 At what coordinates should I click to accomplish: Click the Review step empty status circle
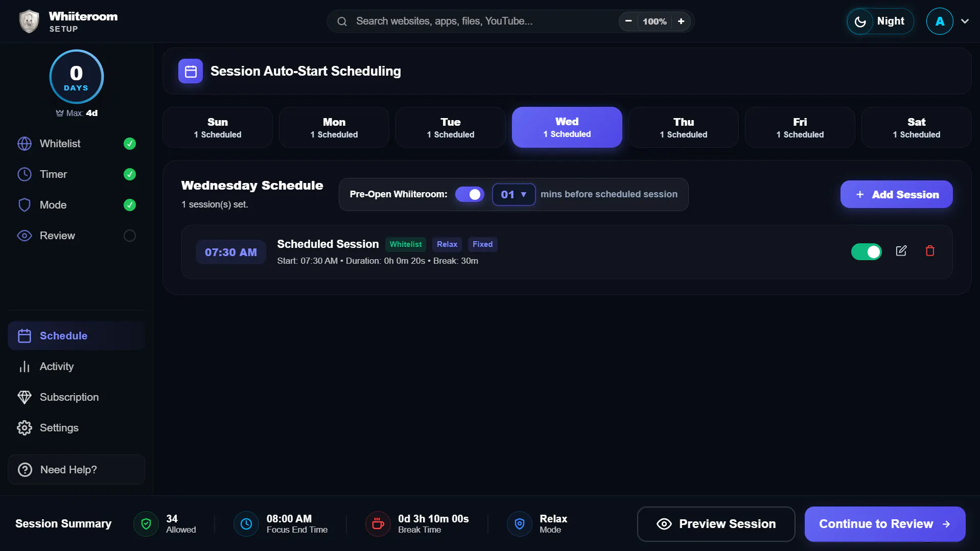[x=130, y=236]
